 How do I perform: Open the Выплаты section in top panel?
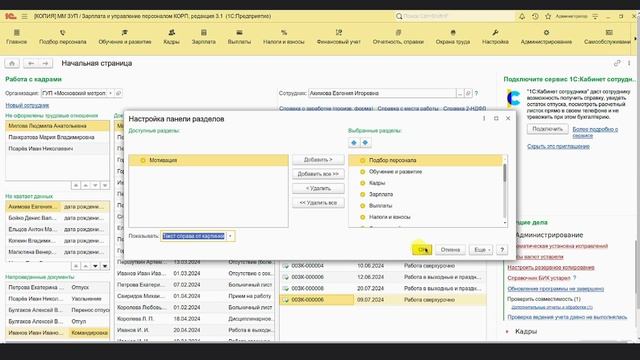(239, 37)
